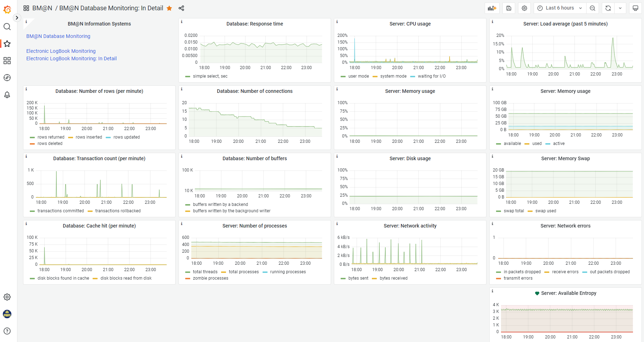Expand the sidebar menu with chevron
The width and height of the screenshot is (644, 342).
click(x=17, y=18)
